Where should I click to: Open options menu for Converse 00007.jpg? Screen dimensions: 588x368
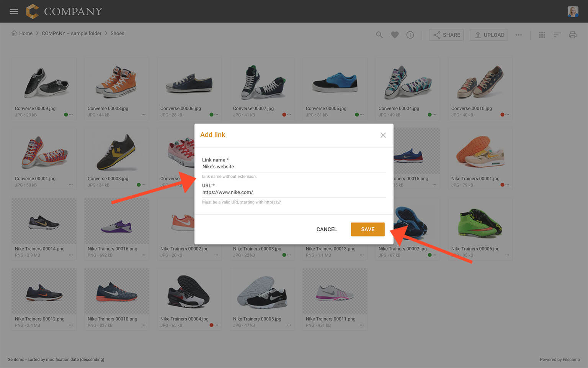click(289, 115)
